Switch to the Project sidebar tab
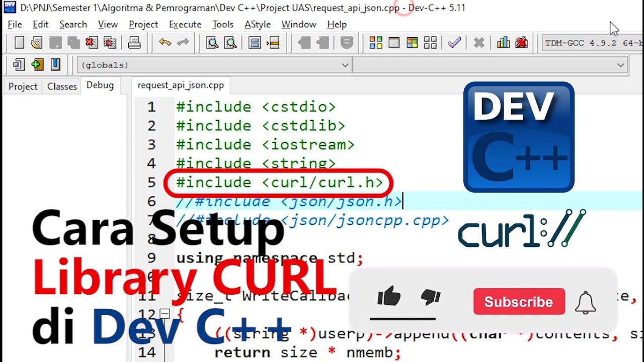 (23, 86)
